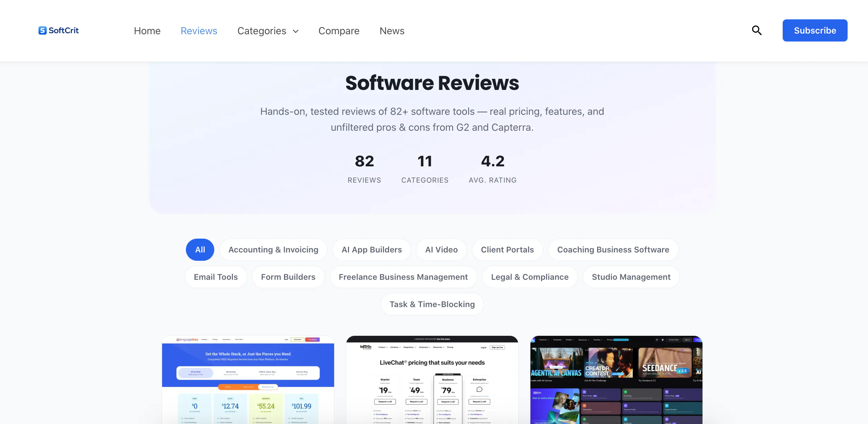Filter by Coaching Business Software
The height and width of the screenshot is (424, 868).
pyautogui.click(x=613, y=250)
